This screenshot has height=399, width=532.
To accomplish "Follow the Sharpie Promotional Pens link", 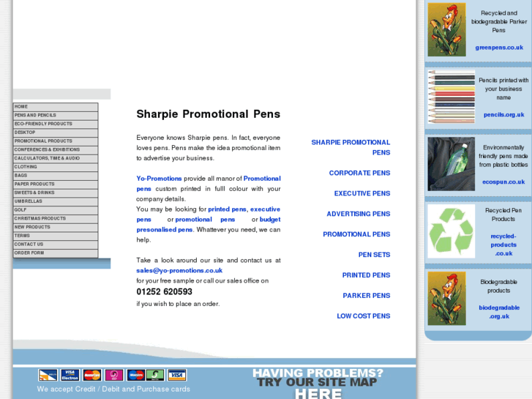I will pos(351,147).
